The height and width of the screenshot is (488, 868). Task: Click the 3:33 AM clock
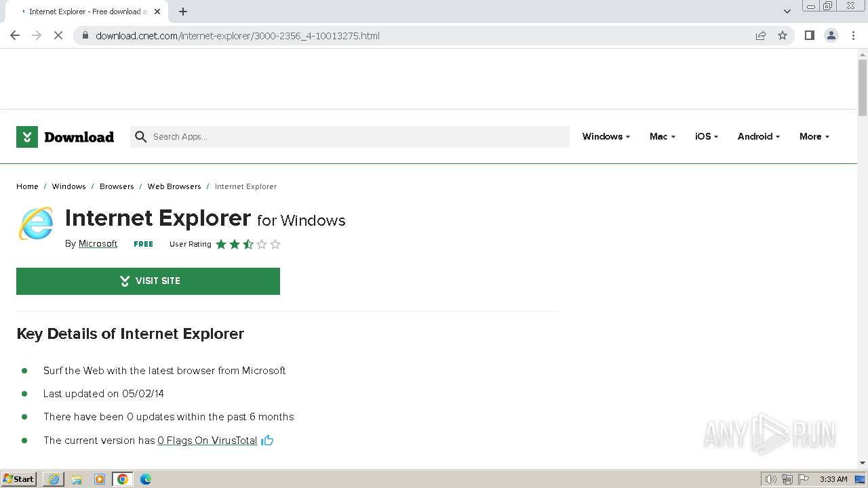tap(833, 479)
